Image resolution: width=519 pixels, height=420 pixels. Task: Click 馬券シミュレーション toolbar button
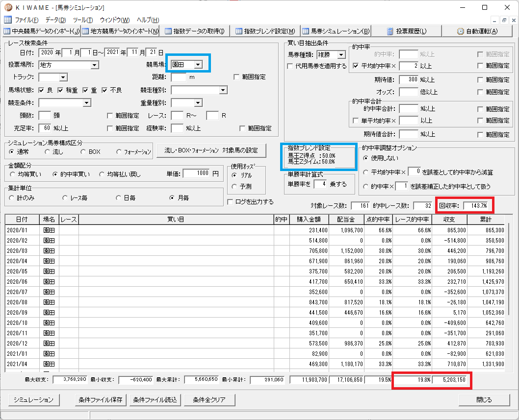[336, 31]
